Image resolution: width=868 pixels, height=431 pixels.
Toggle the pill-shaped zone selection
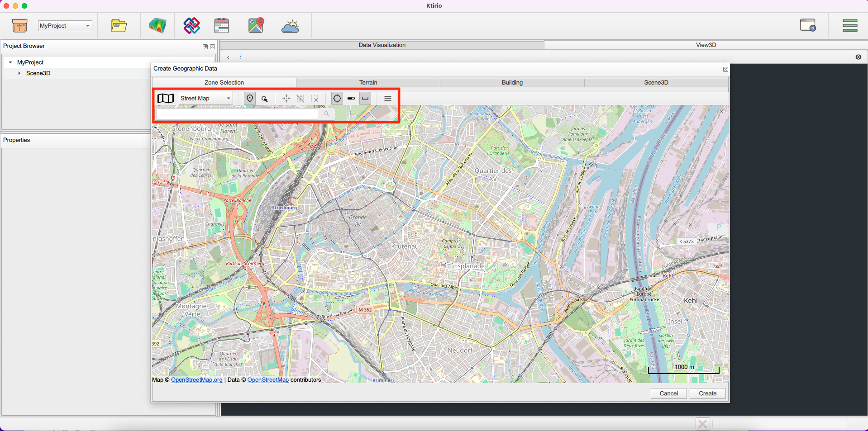pos(351,98)
